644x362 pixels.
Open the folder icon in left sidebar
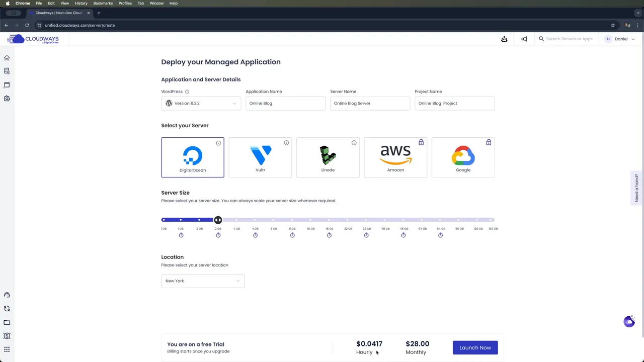[7, 322]
